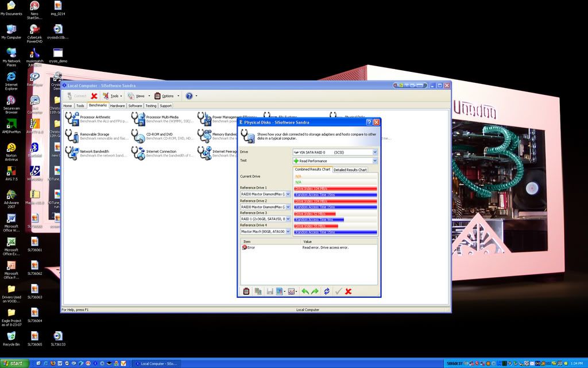
Task: Show the Combined Results Chart tab
Action: point(313,170)
